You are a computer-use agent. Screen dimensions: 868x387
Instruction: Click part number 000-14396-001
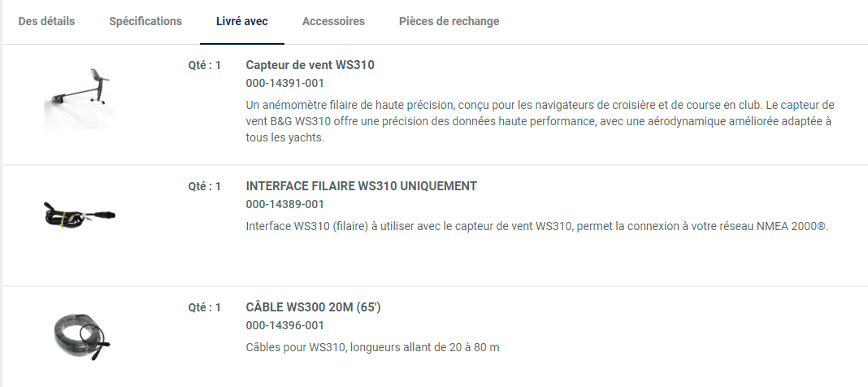coord(284,325)
